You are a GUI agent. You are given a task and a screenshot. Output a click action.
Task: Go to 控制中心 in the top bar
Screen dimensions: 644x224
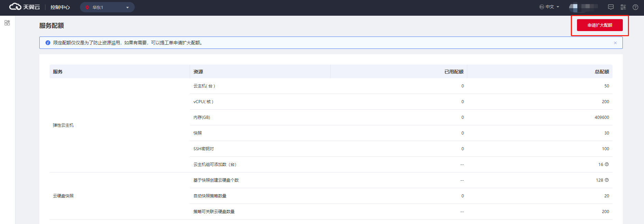60,7
